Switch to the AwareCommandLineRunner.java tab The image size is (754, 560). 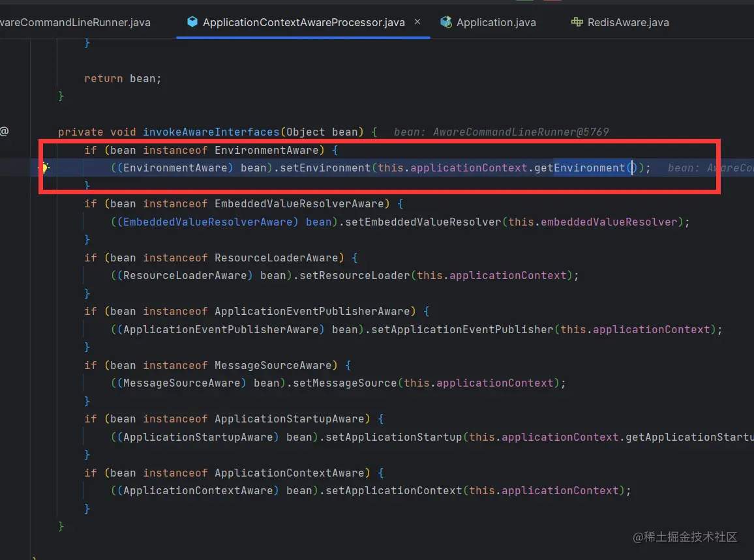pyautogui.click(x=75, y=22)
